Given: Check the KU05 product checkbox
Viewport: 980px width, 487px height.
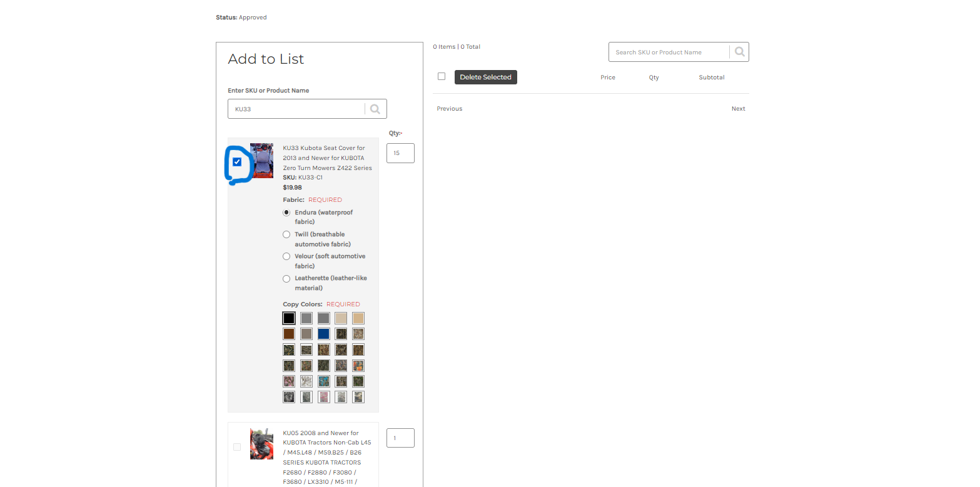Looking at the screenshot, I should 237,446.
